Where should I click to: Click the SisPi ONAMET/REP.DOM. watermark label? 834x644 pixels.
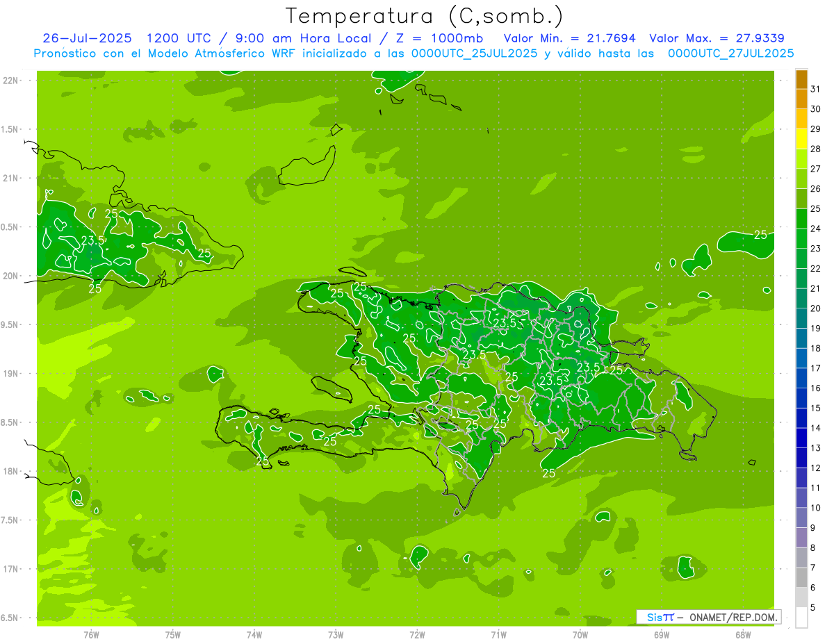[708, 617]
